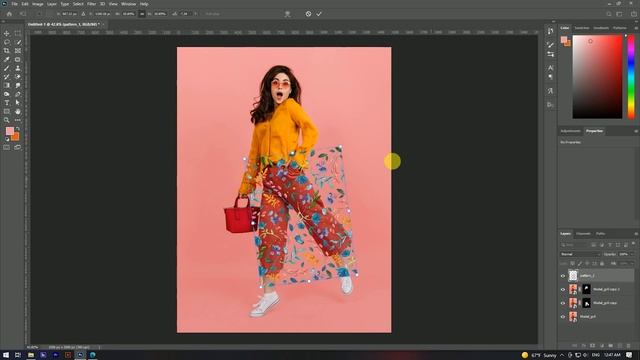Create a new layer from Layers panel footer
The width and height of the screenshot is (640, 360).
[x=620, y=346]
